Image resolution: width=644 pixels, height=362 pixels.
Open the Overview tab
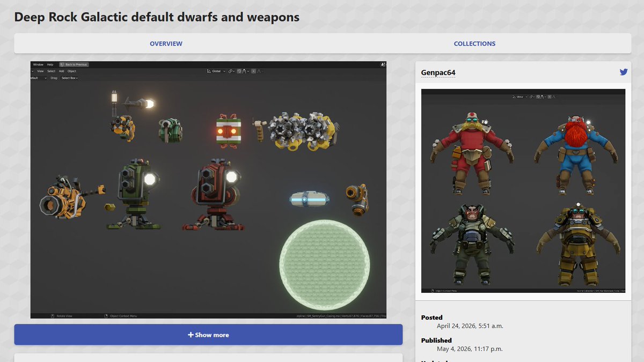click(166, 43)
